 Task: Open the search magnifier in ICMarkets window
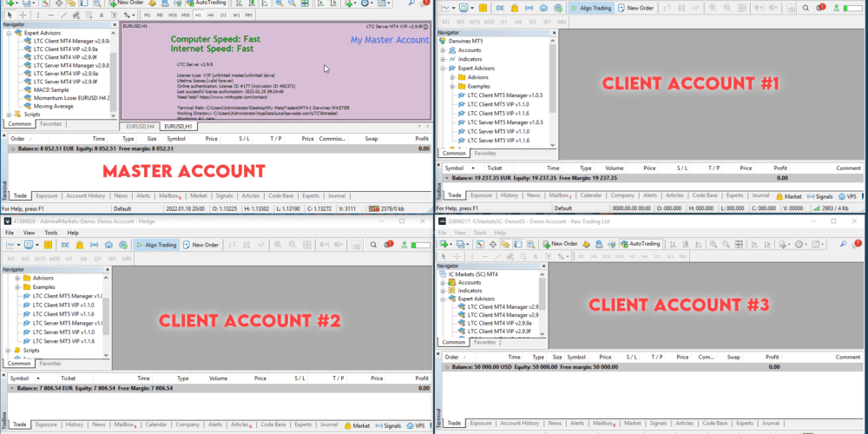844,244
